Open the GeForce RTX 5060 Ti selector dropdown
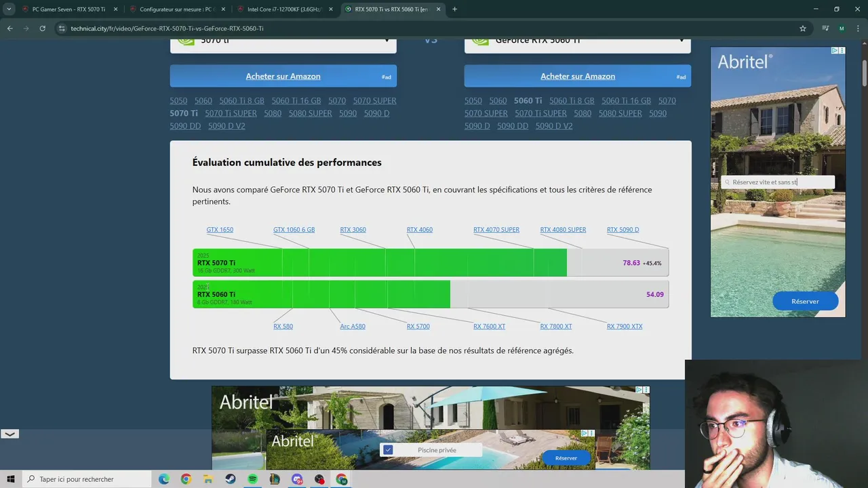 click(578, 44)
